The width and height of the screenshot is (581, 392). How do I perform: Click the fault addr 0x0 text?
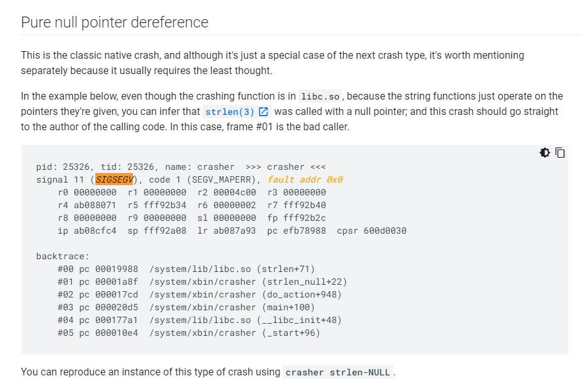pos(306,179)
